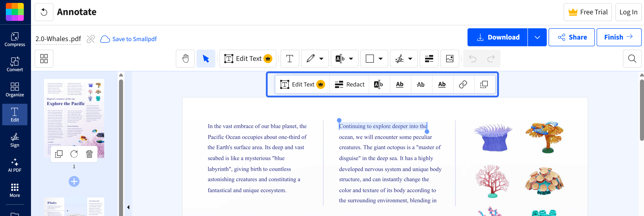Expand the Pencil tool dropdown arrow
Screen dimensions: 644x216
[322, 59]
